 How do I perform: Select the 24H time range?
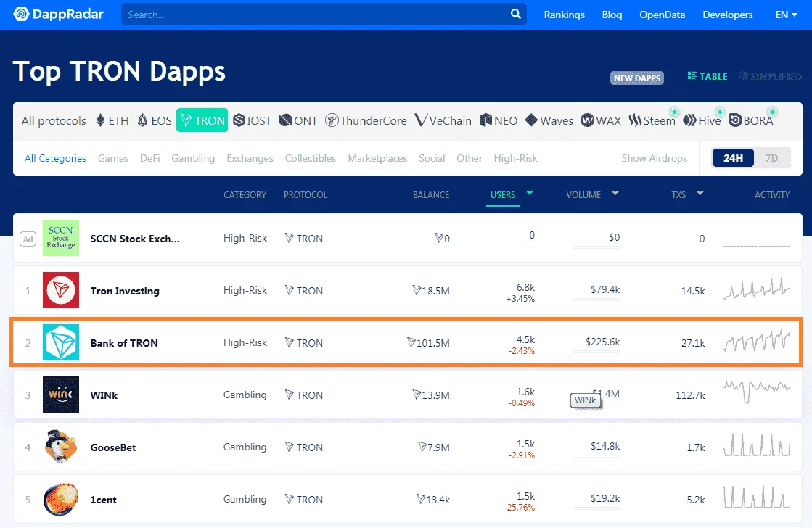(733, 158)
